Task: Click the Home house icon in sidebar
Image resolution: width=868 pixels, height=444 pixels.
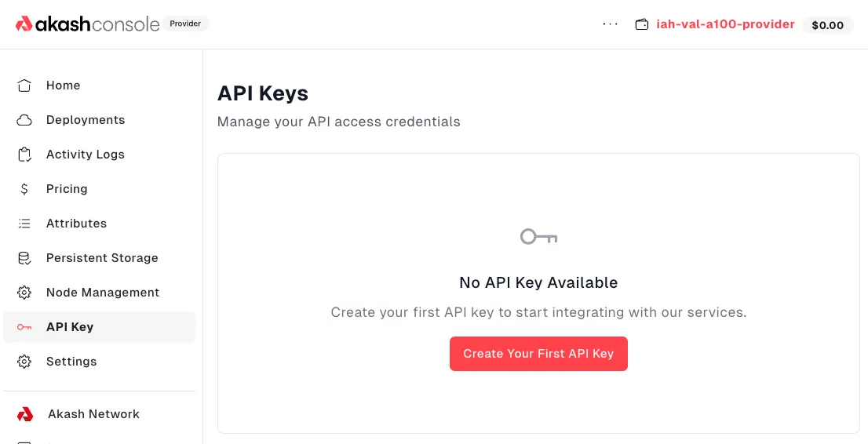Action: click(x=24, y=86)
